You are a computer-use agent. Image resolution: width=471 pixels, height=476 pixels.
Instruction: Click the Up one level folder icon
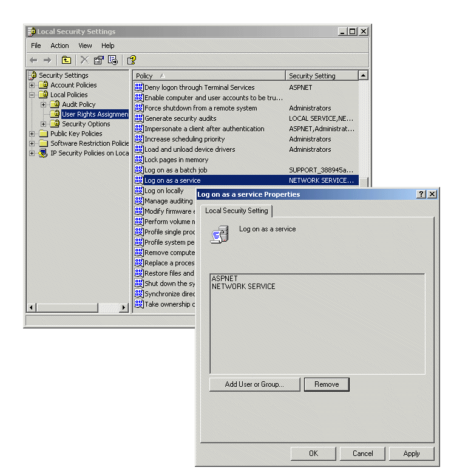[x=66, y=60]
